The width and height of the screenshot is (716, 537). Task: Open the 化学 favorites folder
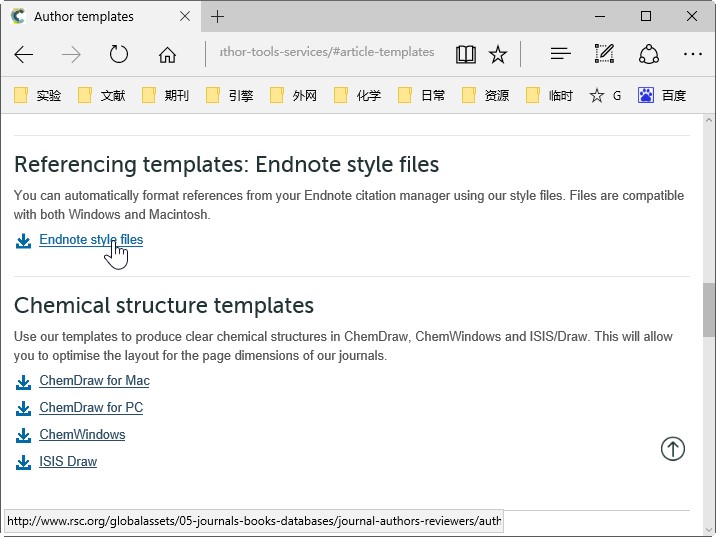tap(357, 95)
